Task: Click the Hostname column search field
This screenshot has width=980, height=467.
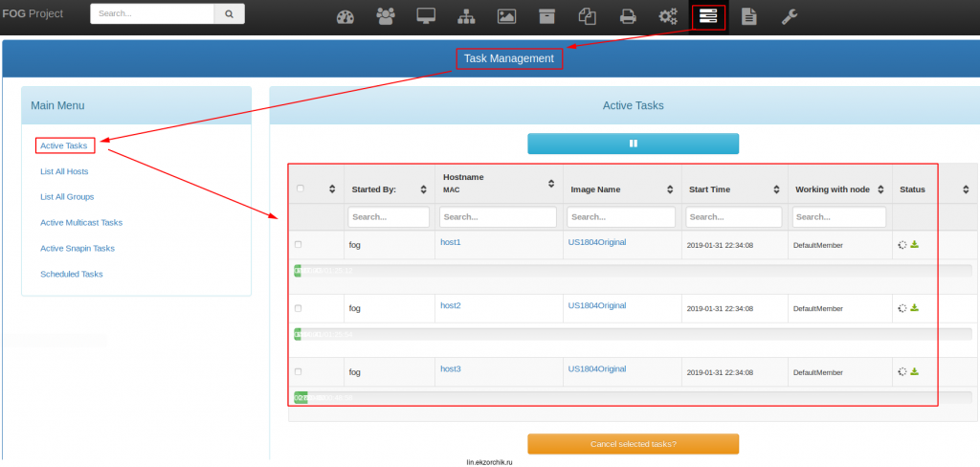Action: point(498,217)
